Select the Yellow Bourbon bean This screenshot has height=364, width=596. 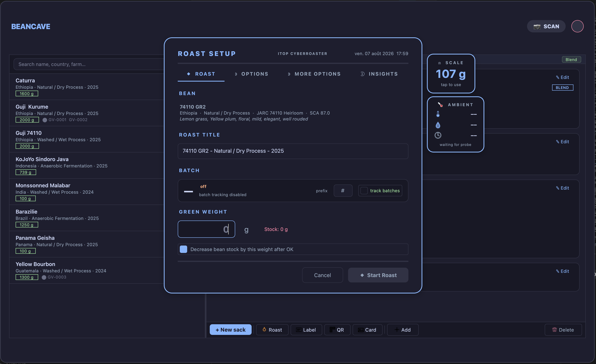(x=87, y=271)
